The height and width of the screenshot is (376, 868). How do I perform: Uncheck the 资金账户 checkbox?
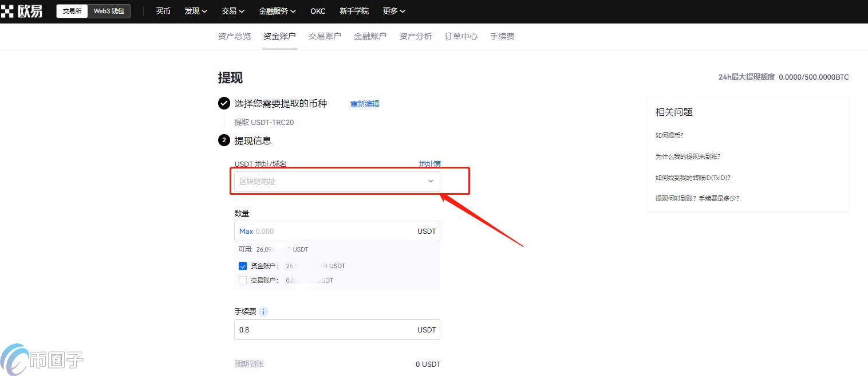coord(243,266)
